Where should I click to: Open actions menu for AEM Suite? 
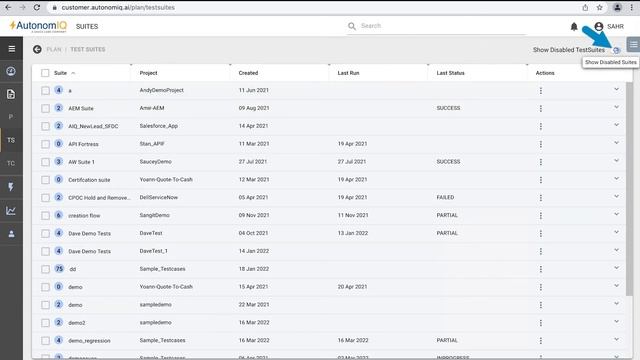point(541,109)
